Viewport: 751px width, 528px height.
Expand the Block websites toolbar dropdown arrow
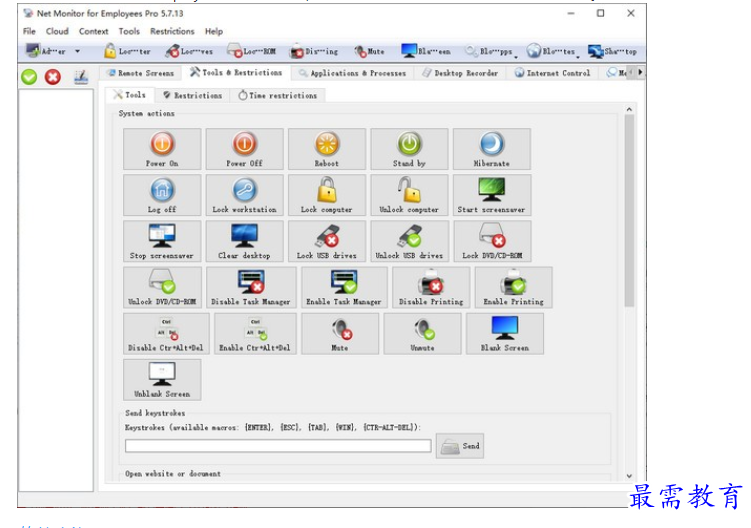[578, 57]
